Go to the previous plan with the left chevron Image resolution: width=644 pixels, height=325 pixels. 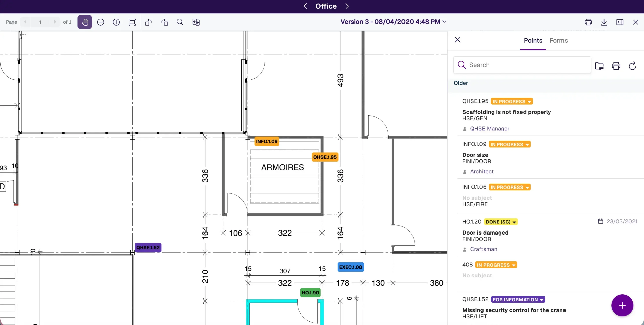tap(305, 6)
